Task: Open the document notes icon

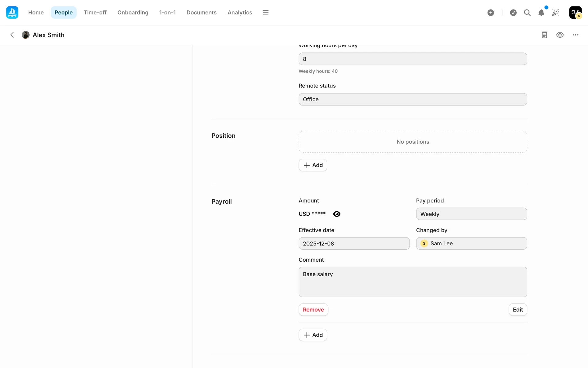Action: 544,35
